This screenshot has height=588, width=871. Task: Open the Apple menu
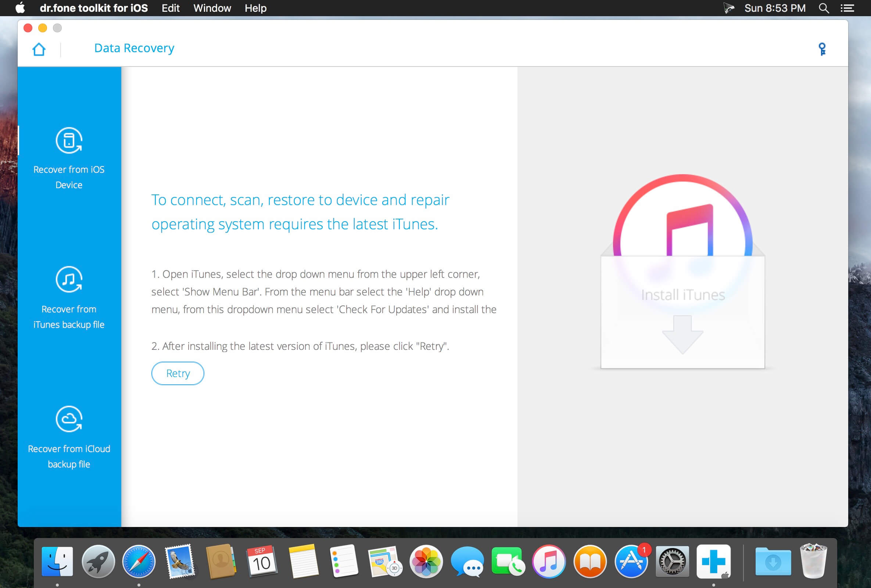20,8
